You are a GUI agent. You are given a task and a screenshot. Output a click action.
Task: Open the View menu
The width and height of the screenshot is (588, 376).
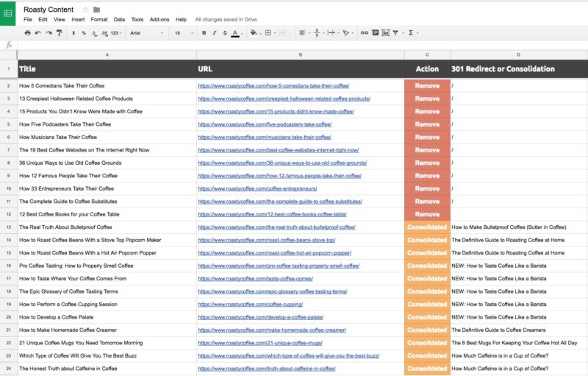(60, 20)
